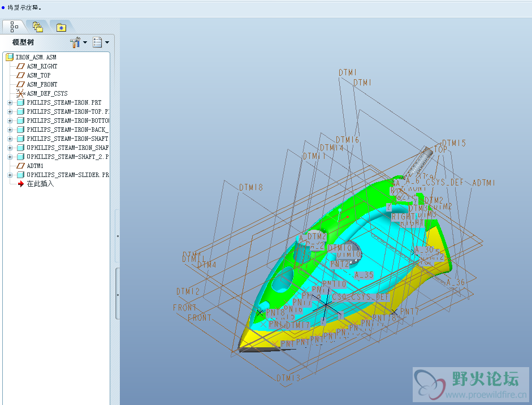Open the model tree Settings tool icon

(x=75, y=42)
